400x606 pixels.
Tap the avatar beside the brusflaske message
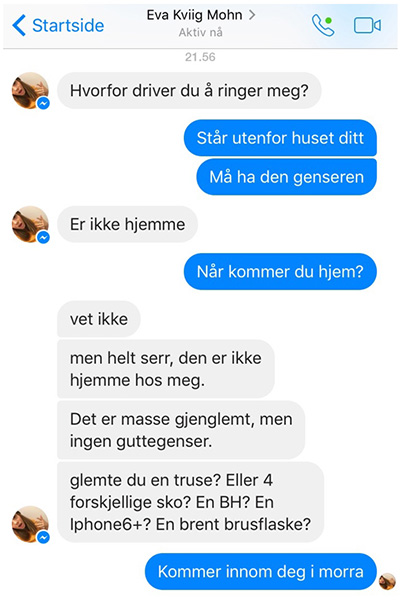31,524
